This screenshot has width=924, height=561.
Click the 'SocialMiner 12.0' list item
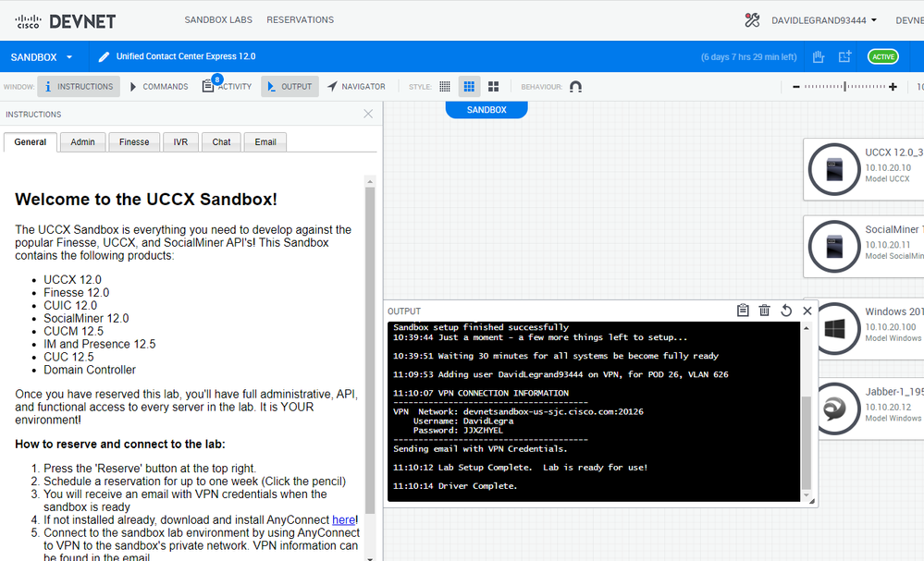(x=86, y=319)
